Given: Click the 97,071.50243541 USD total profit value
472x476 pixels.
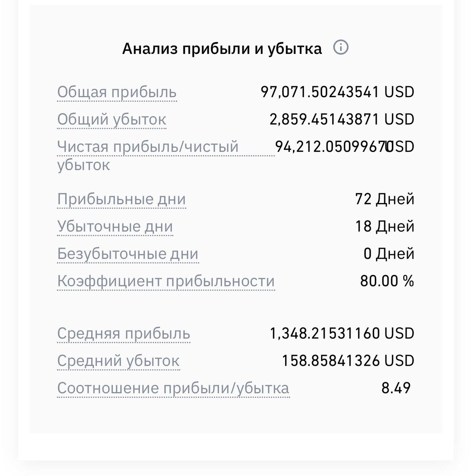Looking at the screenshot, I should point(337,92).
